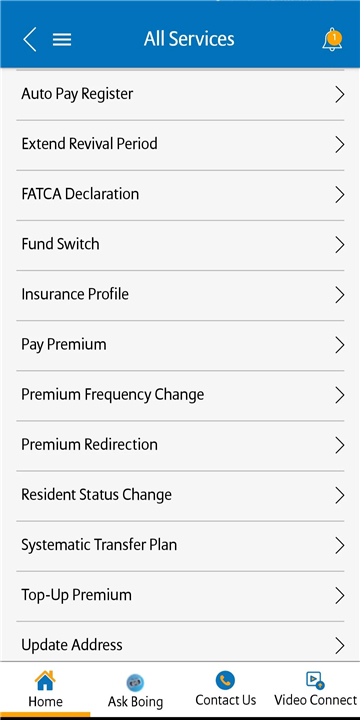Select Resident Status Change
The image size is (360, 720).
click(180, 495)
